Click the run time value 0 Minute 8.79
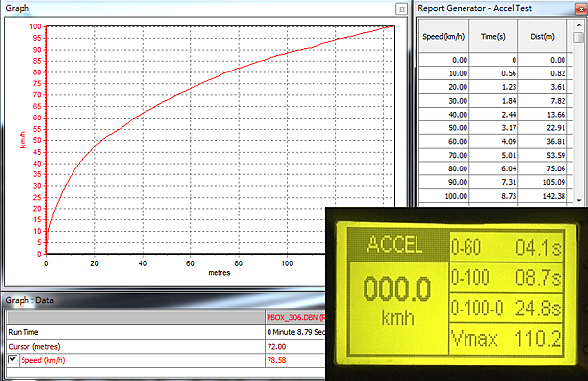The height and width of the screenshot is (381, 588). (x=296, y=332)
